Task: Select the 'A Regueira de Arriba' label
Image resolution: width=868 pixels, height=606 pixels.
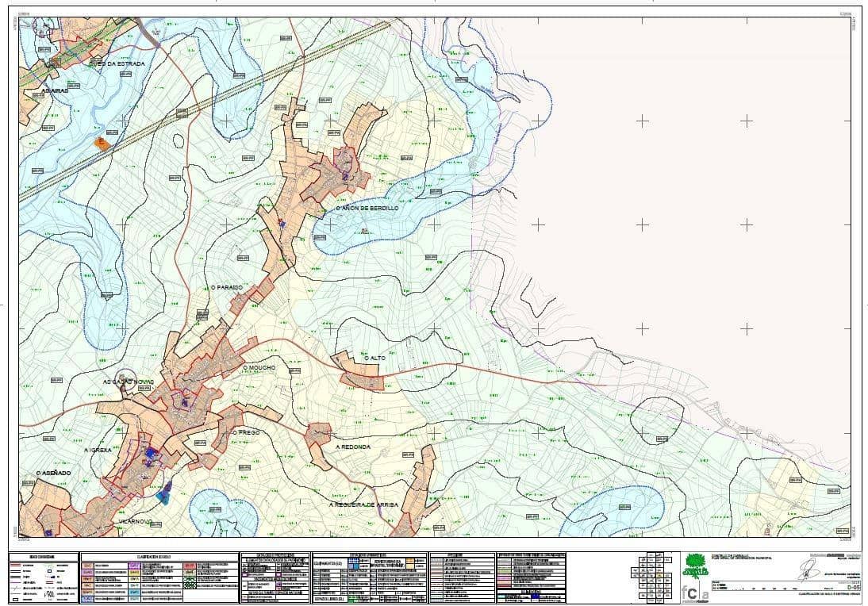Action: point(366,504)
